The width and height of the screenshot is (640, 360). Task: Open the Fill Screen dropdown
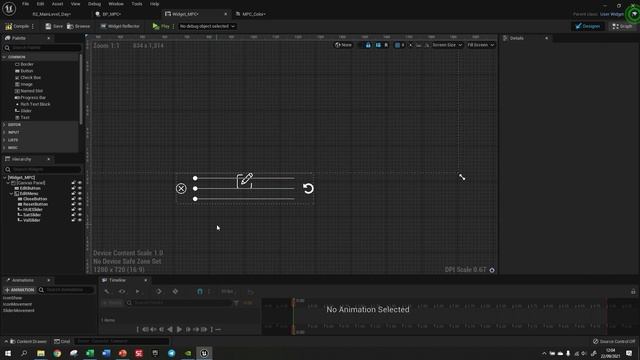480,45
